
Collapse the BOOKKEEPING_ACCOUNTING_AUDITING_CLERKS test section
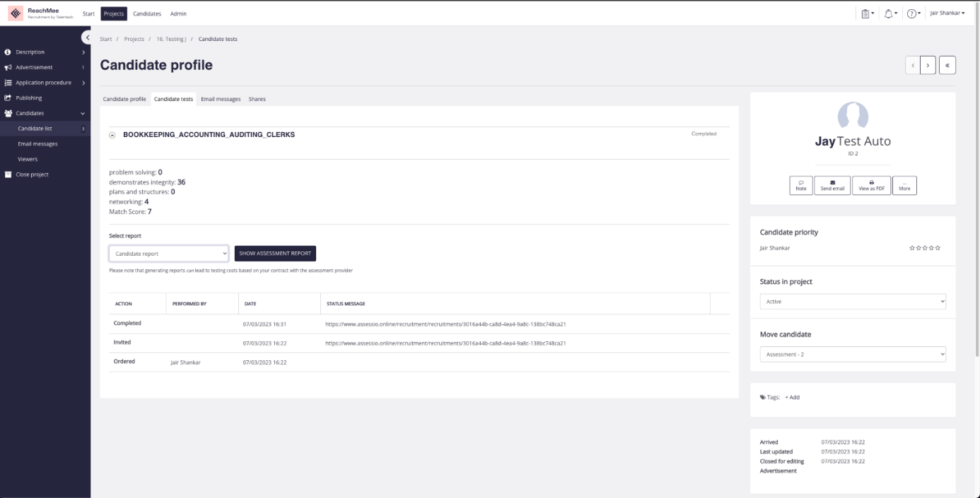112,135
